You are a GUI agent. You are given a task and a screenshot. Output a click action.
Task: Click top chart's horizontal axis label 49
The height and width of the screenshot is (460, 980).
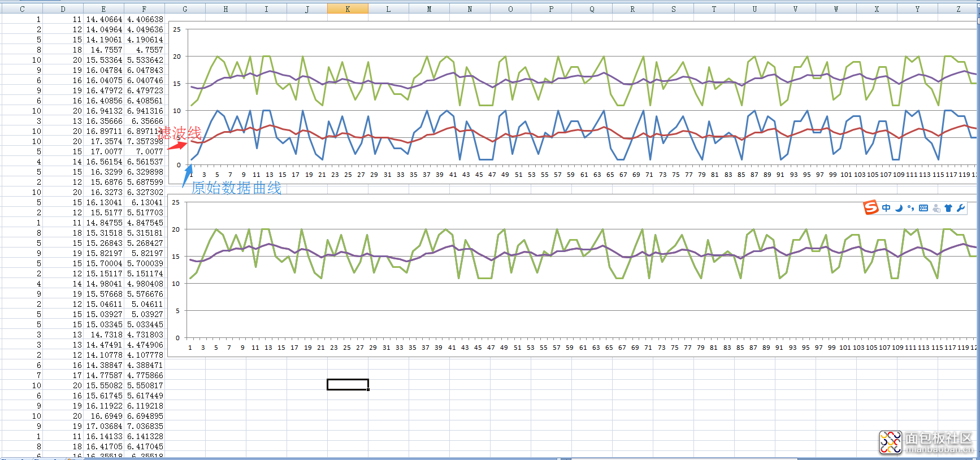click(505, 175)
